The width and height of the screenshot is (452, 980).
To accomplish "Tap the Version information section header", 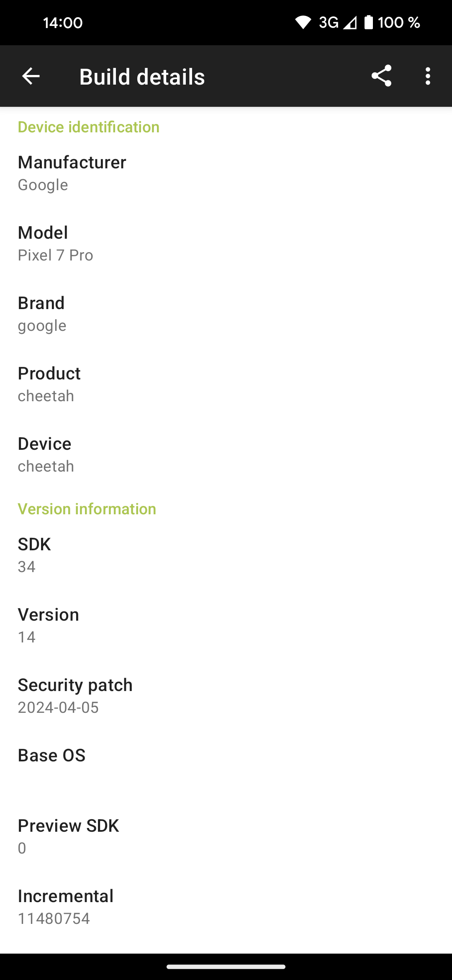I will (x=87, y=509).
